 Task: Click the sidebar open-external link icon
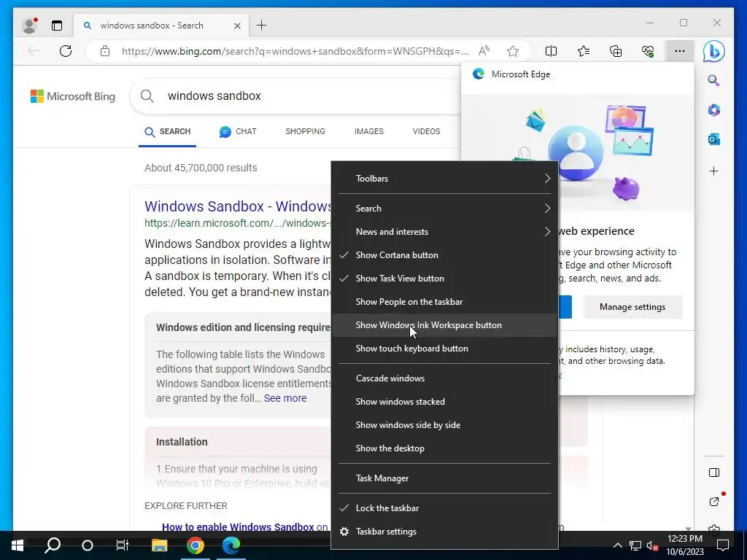(713, 502)
